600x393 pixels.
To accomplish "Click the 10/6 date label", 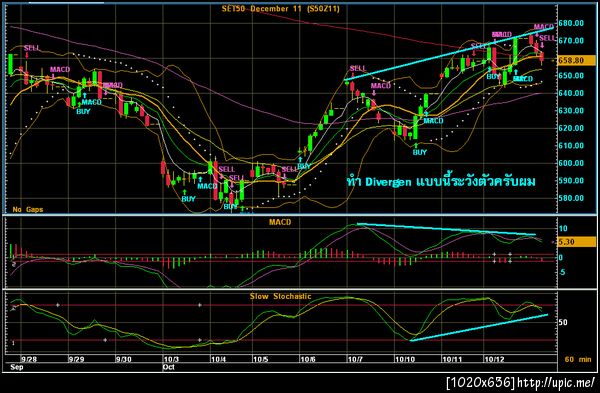I will tap(308, 359).
